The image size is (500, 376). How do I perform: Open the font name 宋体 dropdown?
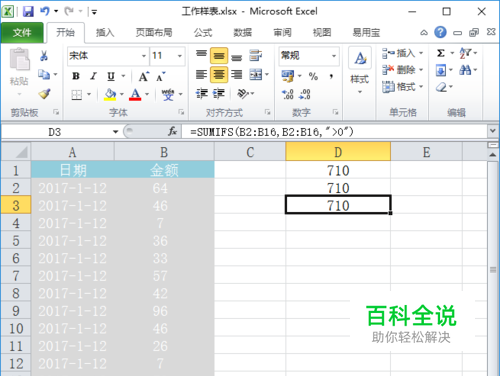144,56
